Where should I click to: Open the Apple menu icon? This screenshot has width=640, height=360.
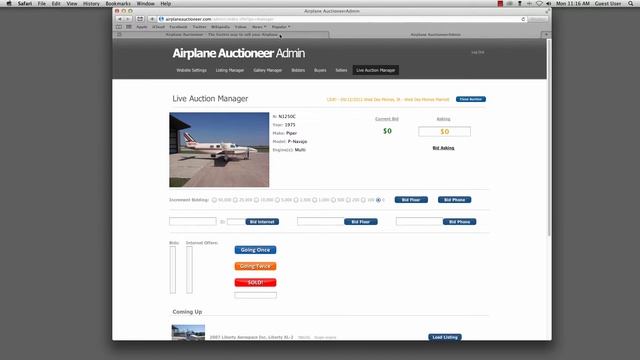[9, 3]
